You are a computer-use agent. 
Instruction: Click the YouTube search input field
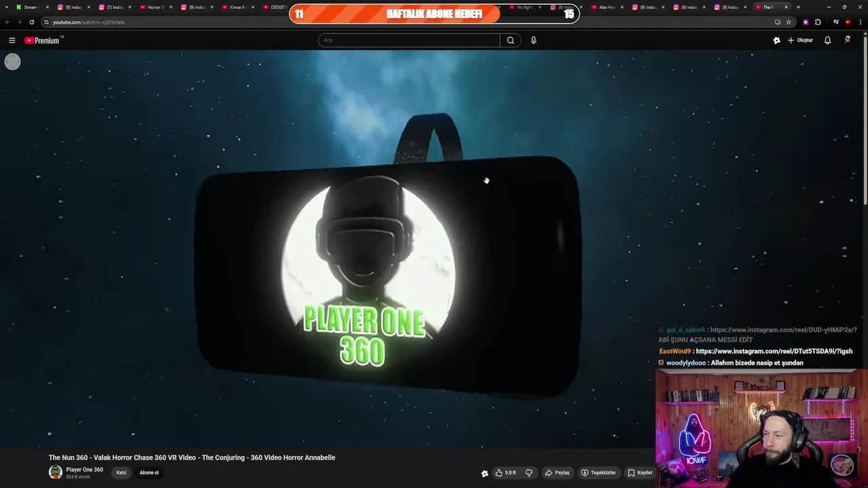[409, 40]
